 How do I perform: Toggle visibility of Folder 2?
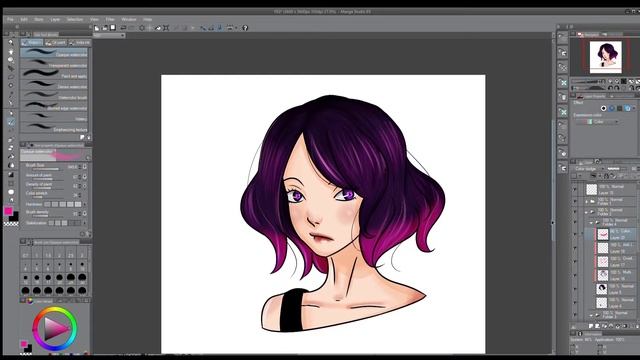pos(575,212)
